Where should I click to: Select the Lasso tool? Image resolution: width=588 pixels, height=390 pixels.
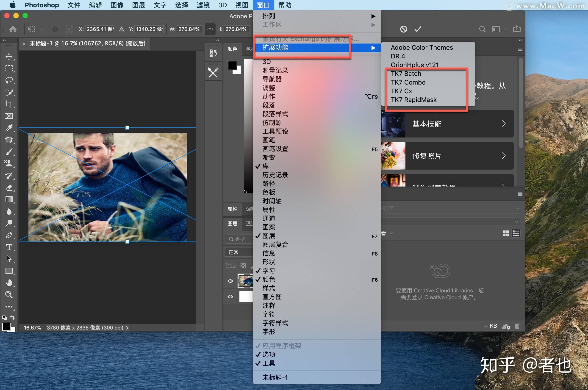(x=9, y=80)
